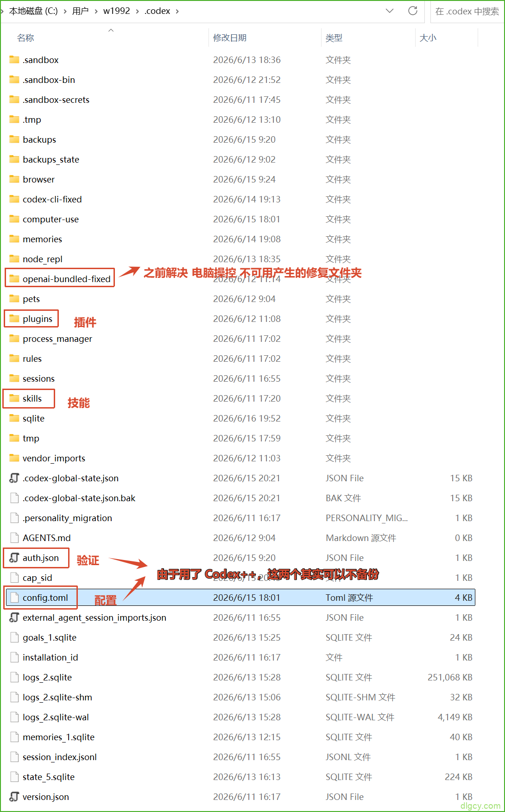Click the sqlite folder icon

pos(14,418)
